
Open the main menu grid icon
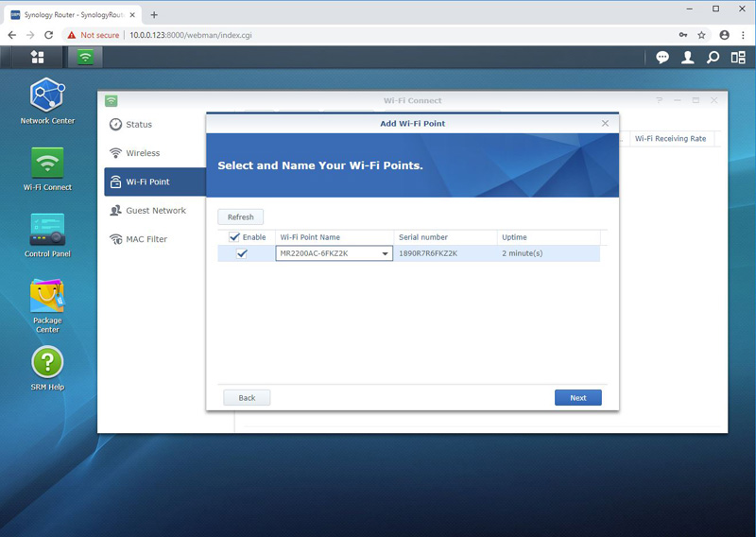pyautogui.click(x=38, y=57)
